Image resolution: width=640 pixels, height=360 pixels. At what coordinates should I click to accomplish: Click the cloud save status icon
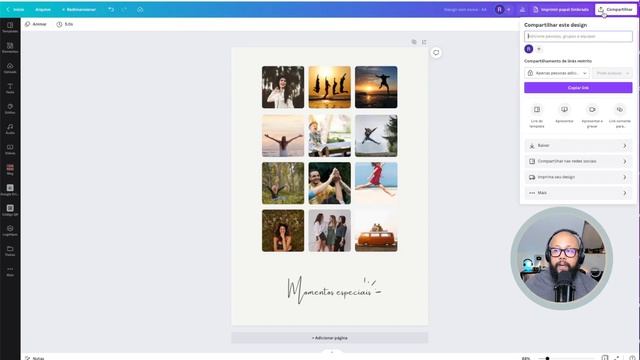[140, 9]
